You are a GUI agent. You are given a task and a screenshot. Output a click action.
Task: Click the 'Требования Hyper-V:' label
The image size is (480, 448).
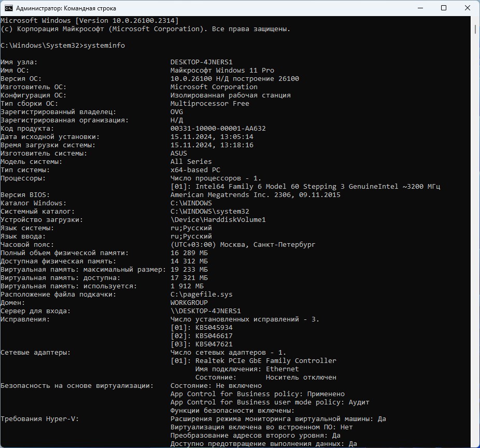click(40, 418)
